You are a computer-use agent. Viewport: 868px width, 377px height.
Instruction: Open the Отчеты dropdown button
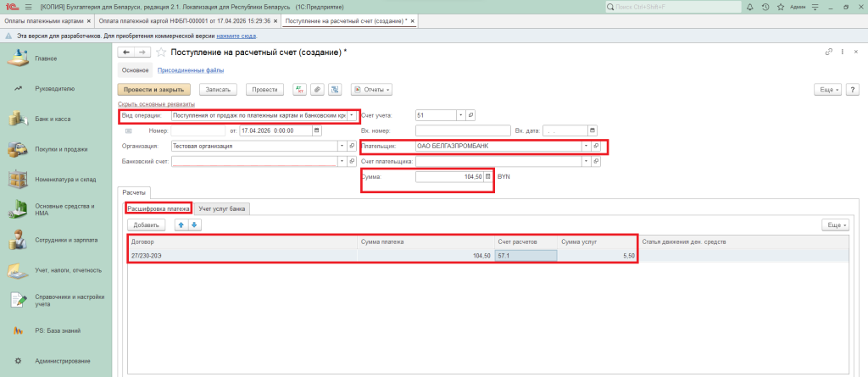point(370,89)
